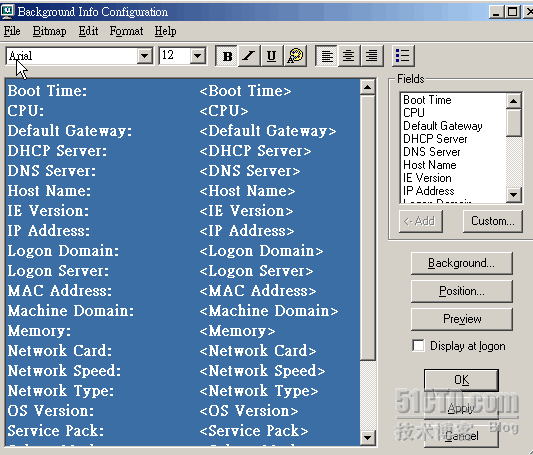Select DHCP Server in Fields list
Image resolution: width=533 pixels, height=455 pixels.
(x=435, y=139)
